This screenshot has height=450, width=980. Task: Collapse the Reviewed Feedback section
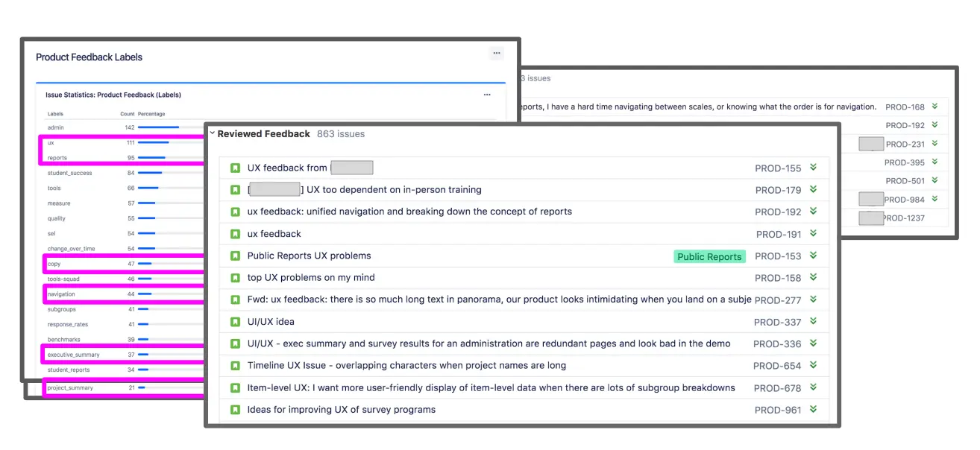[213, 133]
